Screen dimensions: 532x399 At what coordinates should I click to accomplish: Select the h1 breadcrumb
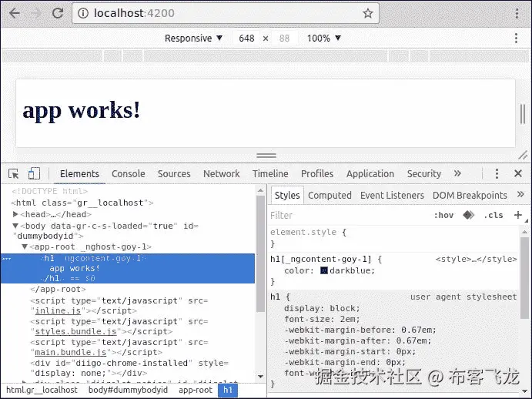[228, 390]
